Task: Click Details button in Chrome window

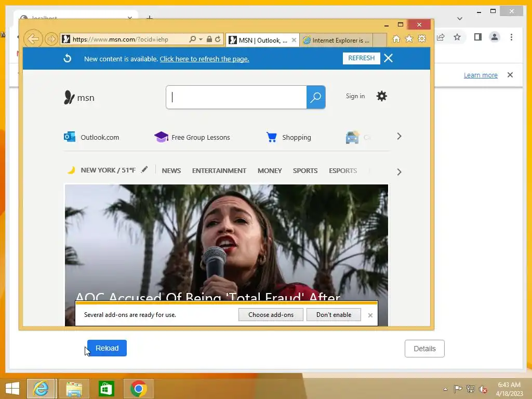Action: point(424,349)
